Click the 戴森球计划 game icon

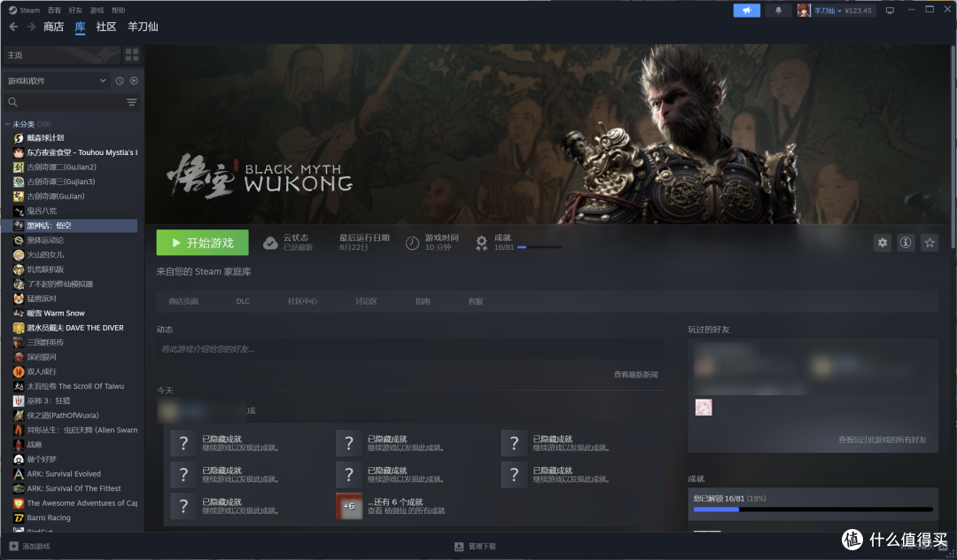point(19,138)
